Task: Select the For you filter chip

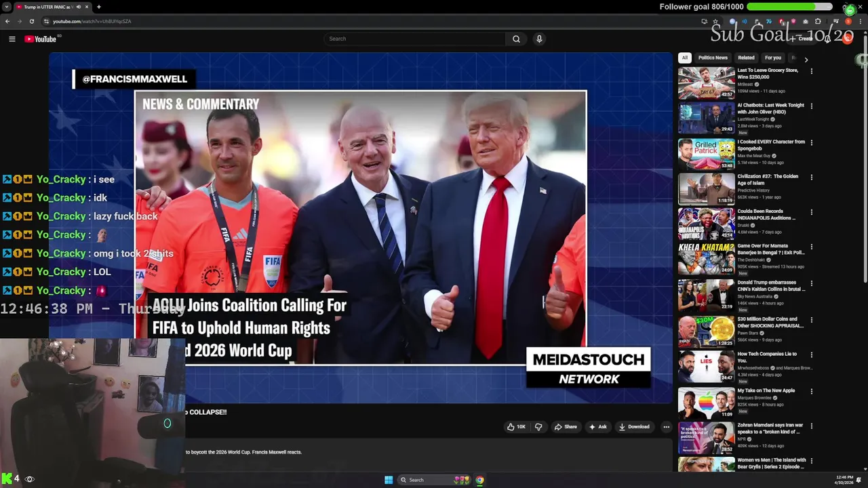Action: (773, 58)
